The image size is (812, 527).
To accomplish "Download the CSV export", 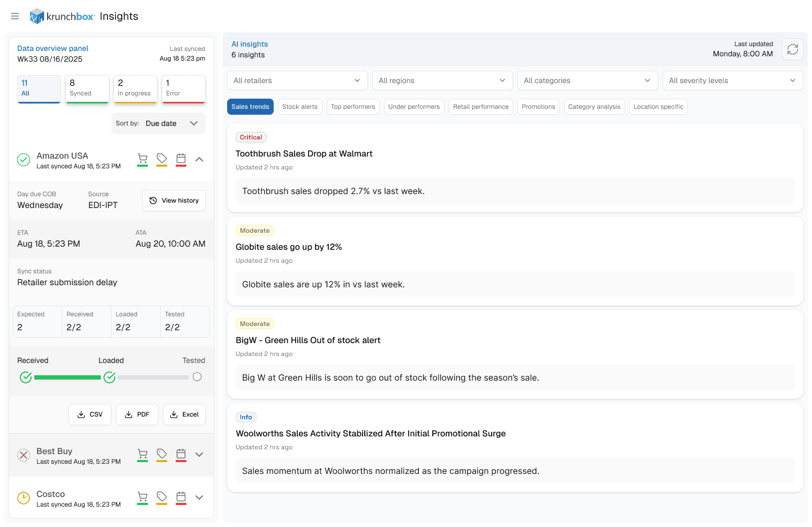I will pos(90,414).
